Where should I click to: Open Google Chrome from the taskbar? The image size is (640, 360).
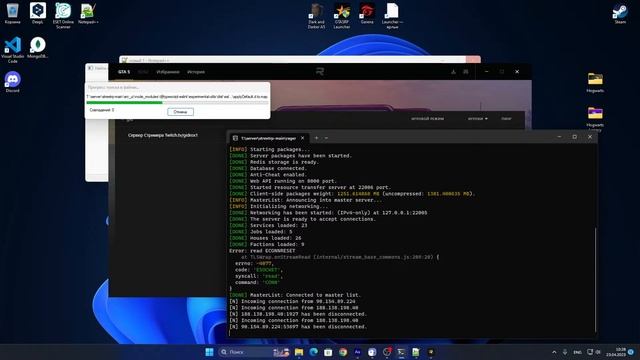(x=343, y=352)
